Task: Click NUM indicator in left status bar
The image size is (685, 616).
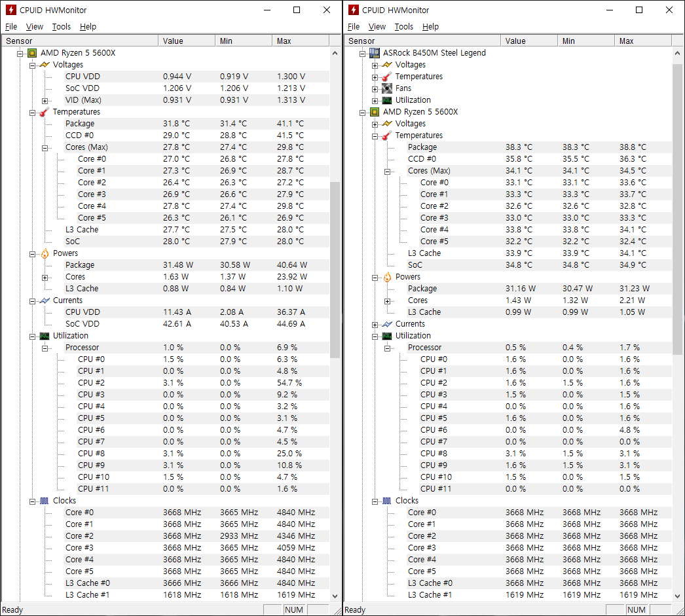Action: tap(294, 610)
